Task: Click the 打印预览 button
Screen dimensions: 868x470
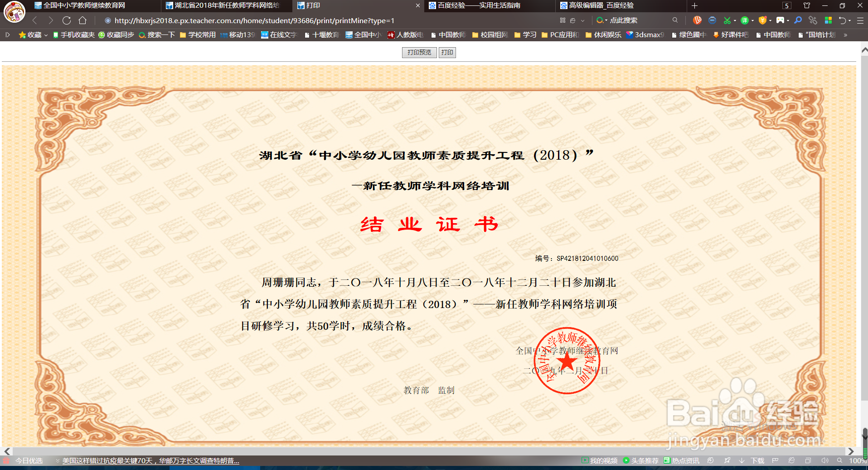Action: (418, 53)
